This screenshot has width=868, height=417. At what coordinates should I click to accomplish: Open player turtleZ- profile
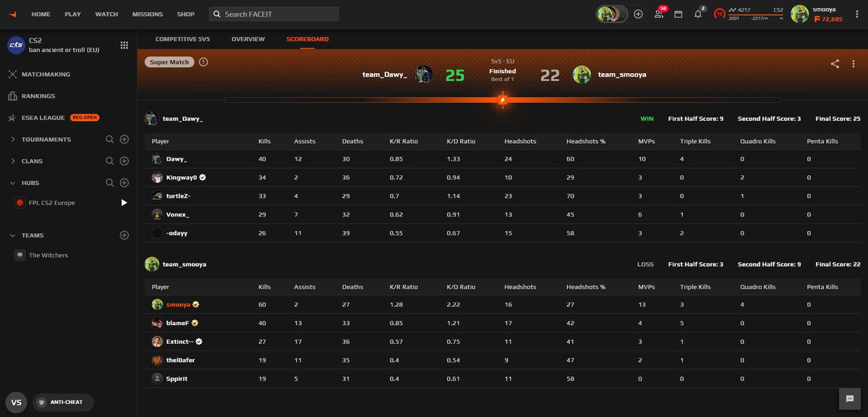178,196
